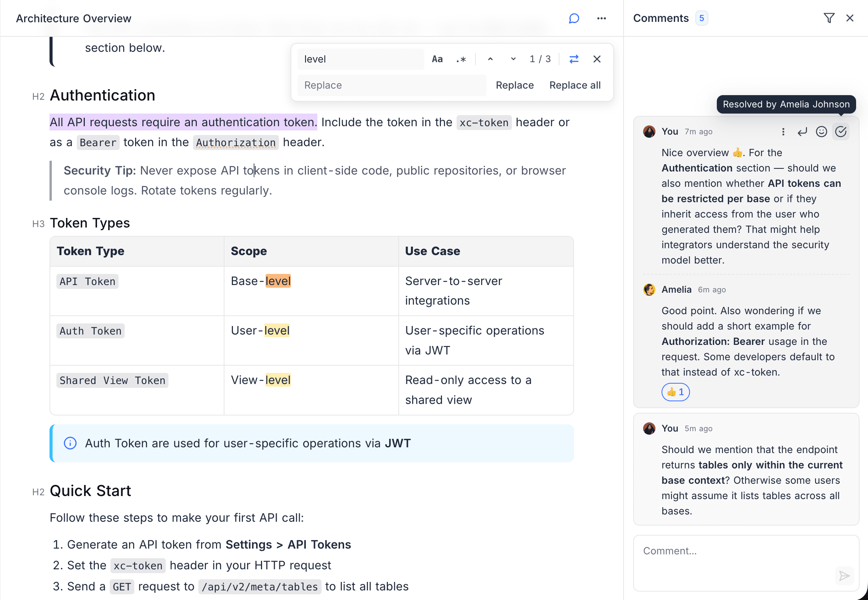
Task: Close the Comments panel
Action: pyautogui.click(x=850, y=18)
